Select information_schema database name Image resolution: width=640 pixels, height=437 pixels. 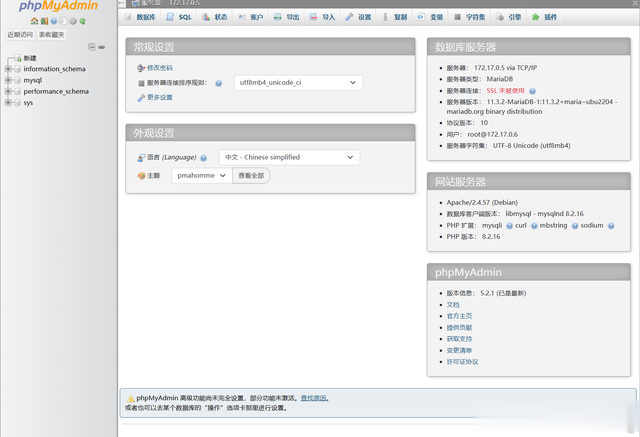coord(54,69)
